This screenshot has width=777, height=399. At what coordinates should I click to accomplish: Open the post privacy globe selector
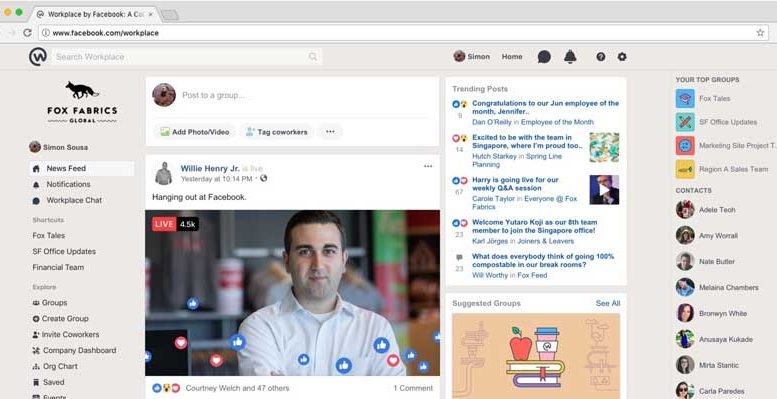coord(264,178)
